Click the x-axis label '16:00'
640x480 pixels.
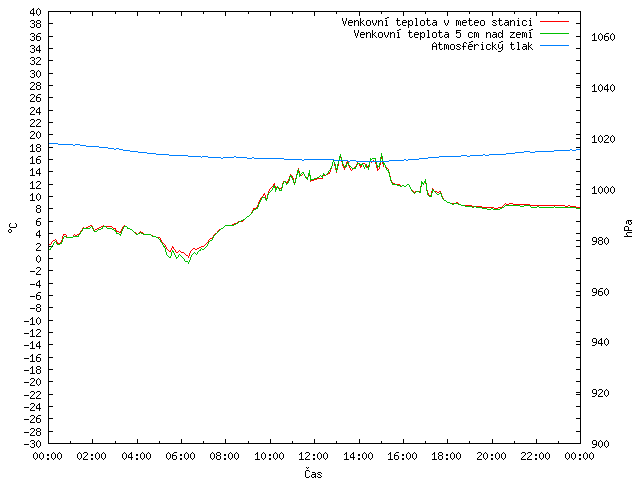(402, 456)
